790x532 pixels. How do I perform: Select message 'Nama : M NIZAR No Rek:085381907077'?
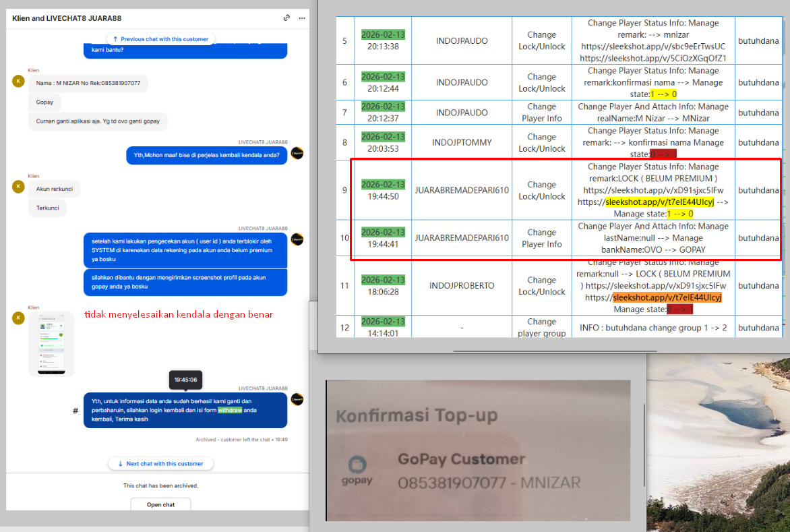[88, 83]
